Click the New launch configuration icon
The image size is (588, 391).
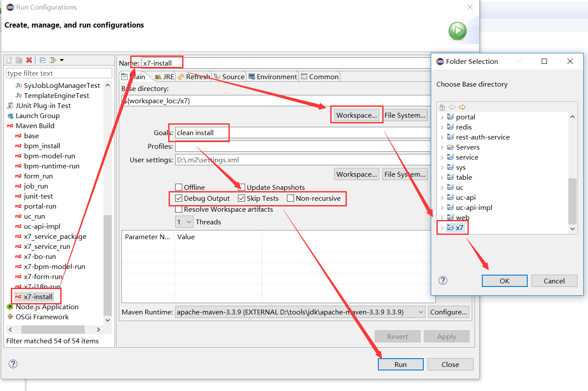click(x=9, y=60)
